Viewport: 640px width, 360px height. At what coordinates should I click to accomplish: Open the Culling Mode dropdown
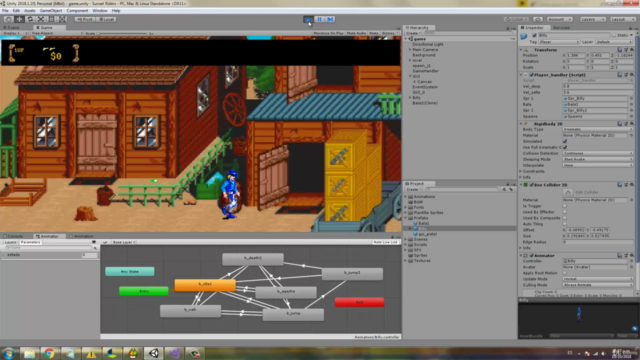[598, 285]
